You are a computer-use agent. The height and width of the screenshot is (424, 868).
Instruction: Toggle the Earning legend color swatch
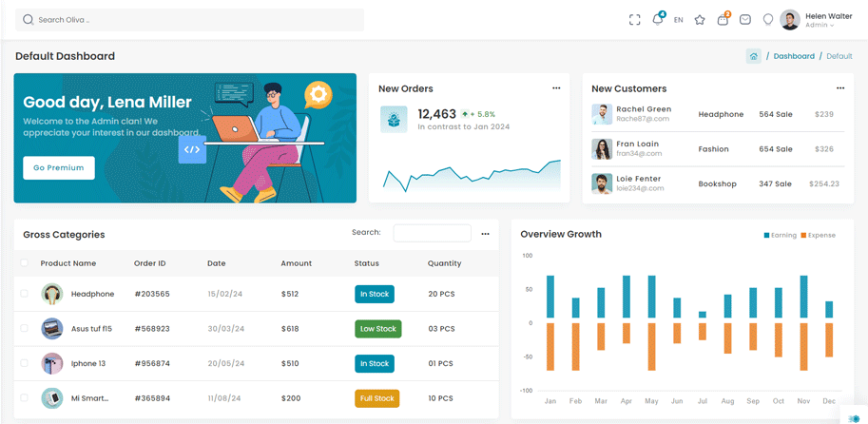pos(767,235)
